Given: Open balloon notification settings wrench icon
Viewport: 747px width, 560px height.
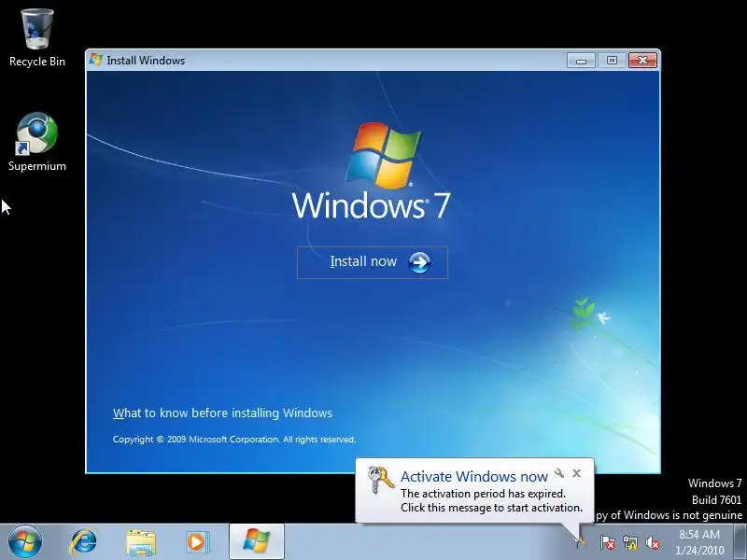Looking at the screenshot, I should pyautogui.click(x=559, y=473).
